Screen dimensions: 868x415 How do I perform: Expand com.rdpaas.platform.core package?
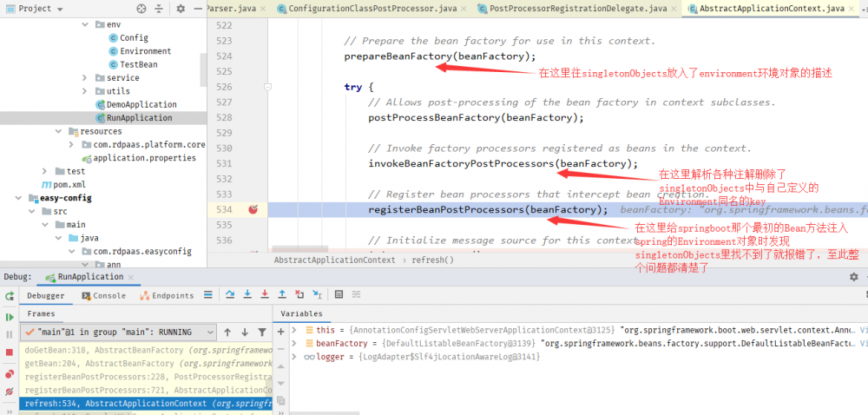pos(71,144)
